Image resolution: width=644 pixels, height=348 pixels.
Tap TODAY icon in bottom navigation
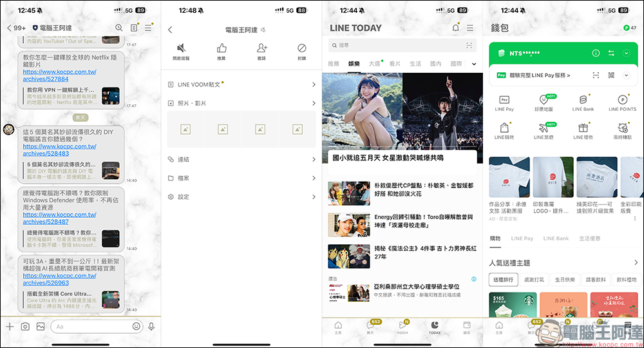(x=435, y=327)
